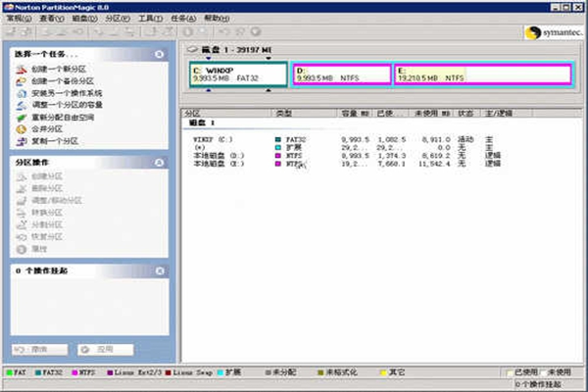This screenshot has height=392, width=588.
Task: Click the 创建一个备份分区 task icon
Action: (21, 82)
